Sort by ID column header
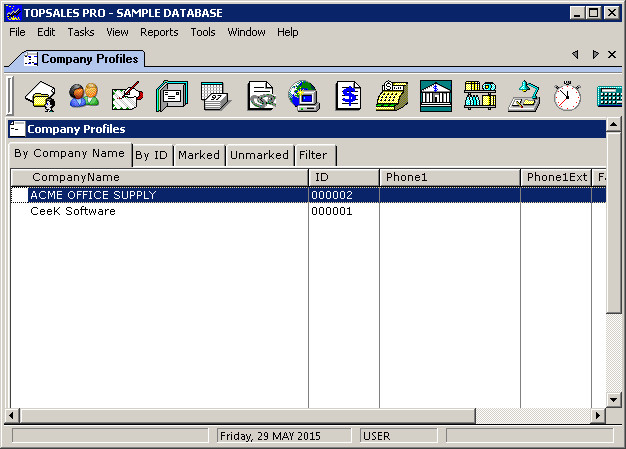This screenshot has width=626, height=449. pyautogui.click(x=344, y=177)
